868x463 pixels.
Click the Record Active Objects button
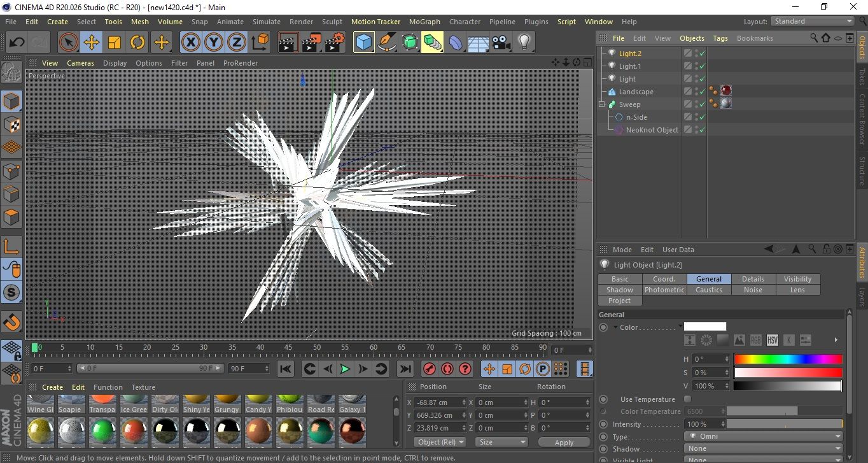430,369
